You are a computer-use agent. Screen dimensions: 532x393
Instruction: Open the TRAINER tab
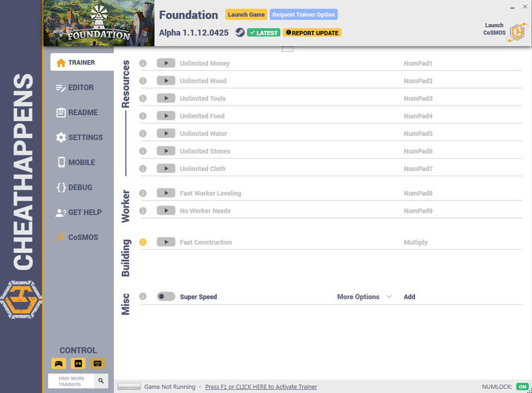coord(81,63)
